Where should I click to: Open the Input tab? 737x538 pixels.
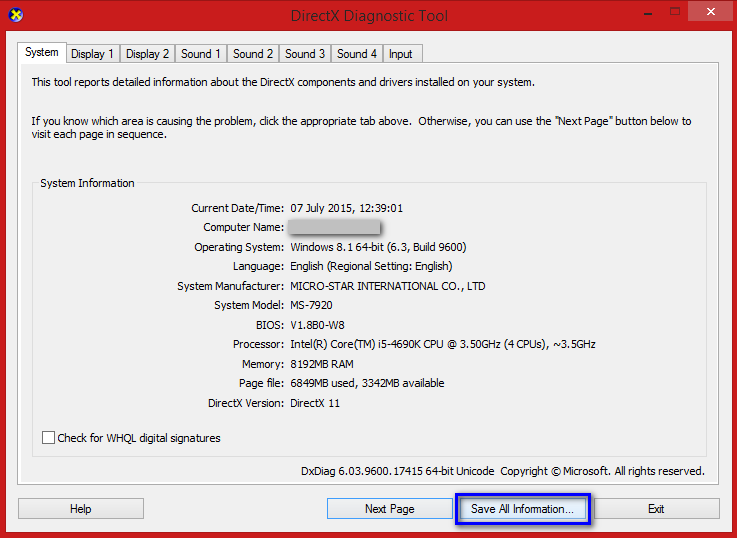402,54
